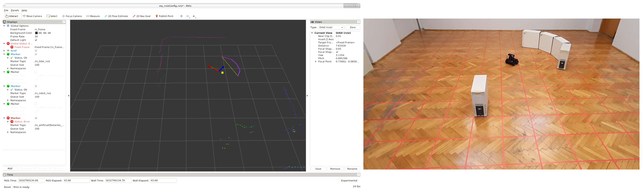
Task: Expand the Focal Point property
Action: pyautogui.click(x=316, y=62)
